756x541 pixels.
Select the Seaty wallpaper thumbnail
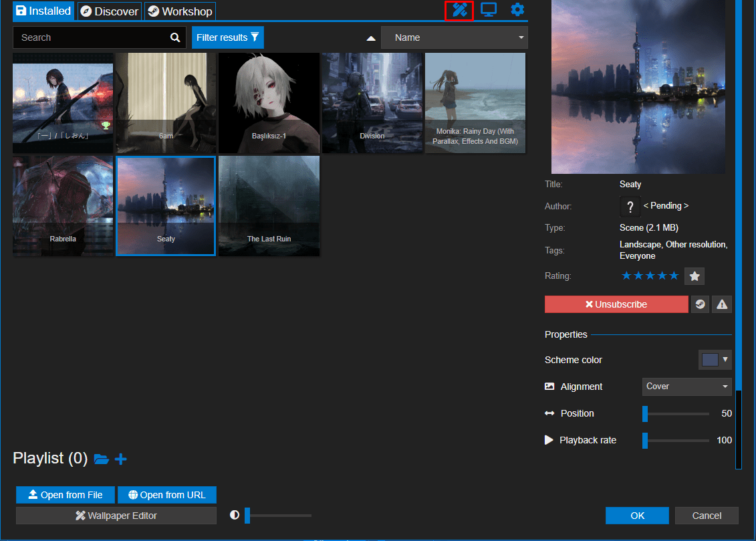click(166, 206)
